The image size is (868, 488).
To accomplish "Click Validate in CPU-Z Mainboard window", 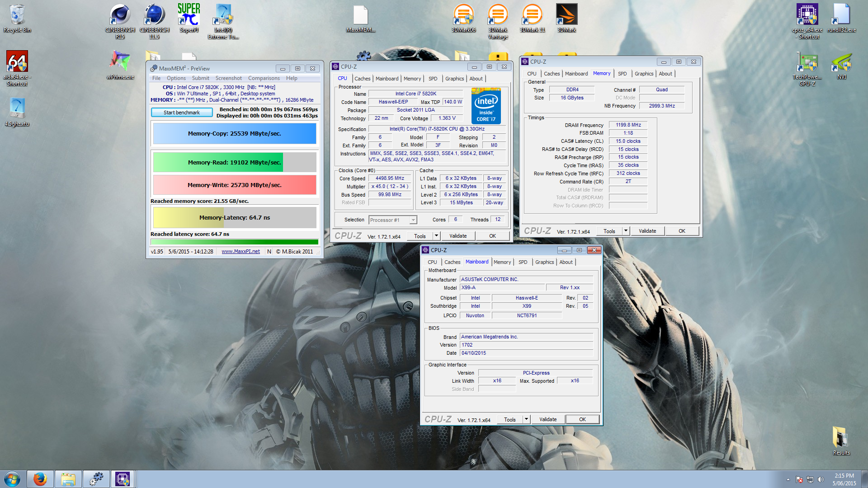I will pyautogui.click(x=548, y=419).
